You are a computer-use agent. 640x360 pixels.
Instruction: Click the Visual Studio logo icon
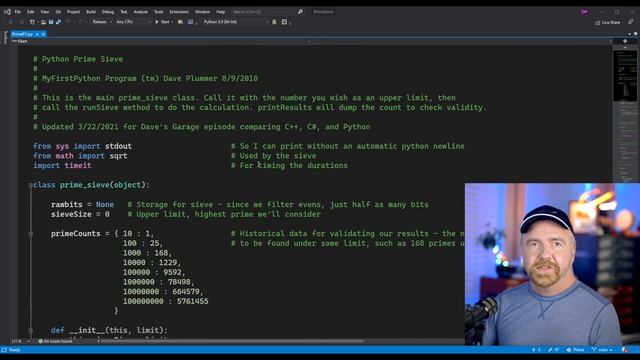pyautogui.click(x=7, y=12)
